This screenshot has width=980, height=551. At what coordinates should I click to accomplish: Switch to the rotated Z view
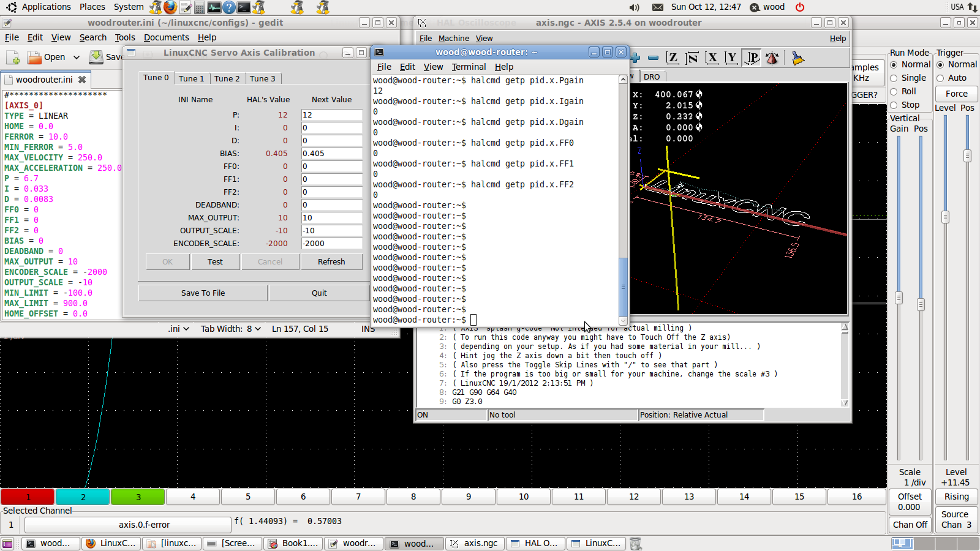pyautogui.click(x=692, y=58)
